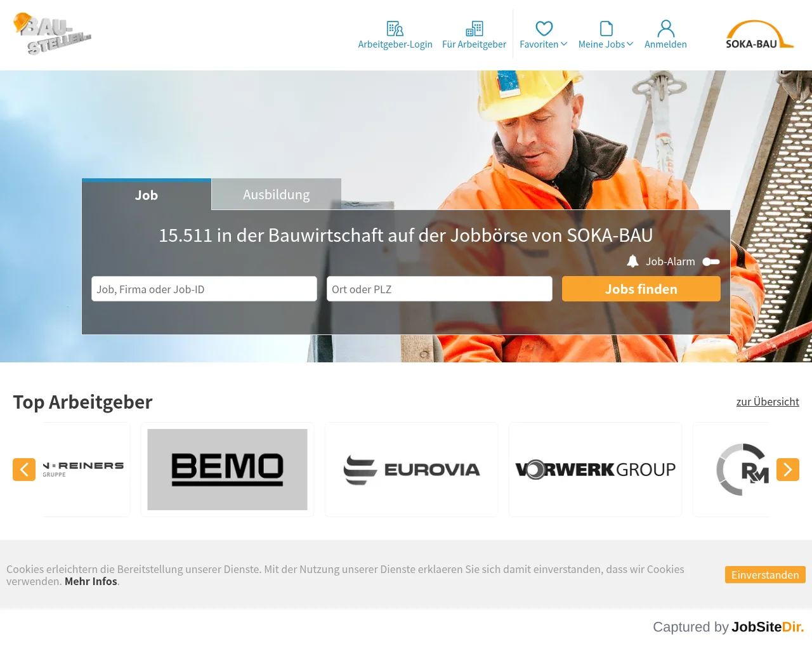Click the Top Arbeitgeber heading
This screenshot has width=812, height=646.
82,402
